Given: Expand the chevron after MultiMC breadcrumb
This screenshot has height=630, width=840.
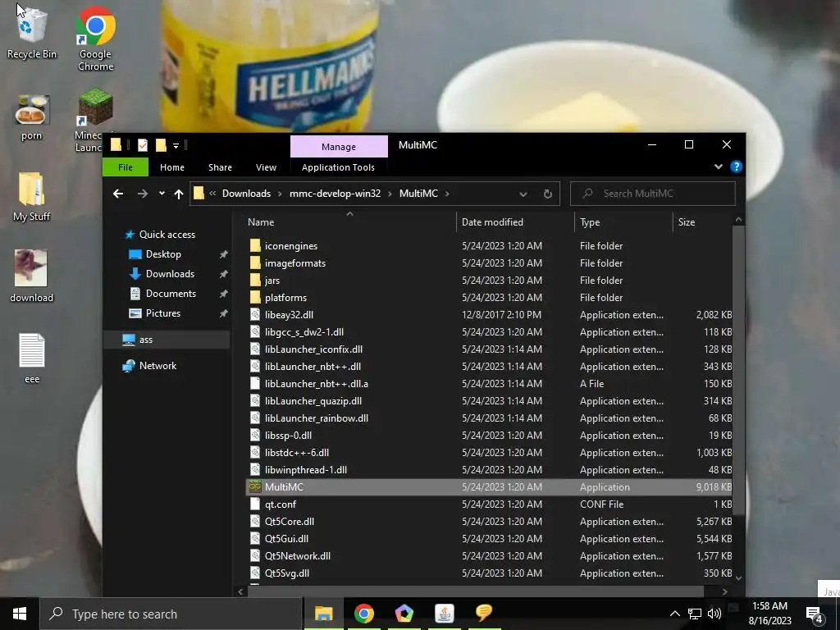Looking at the screenshot, I should pyautogui.click(x=447, y=194).
